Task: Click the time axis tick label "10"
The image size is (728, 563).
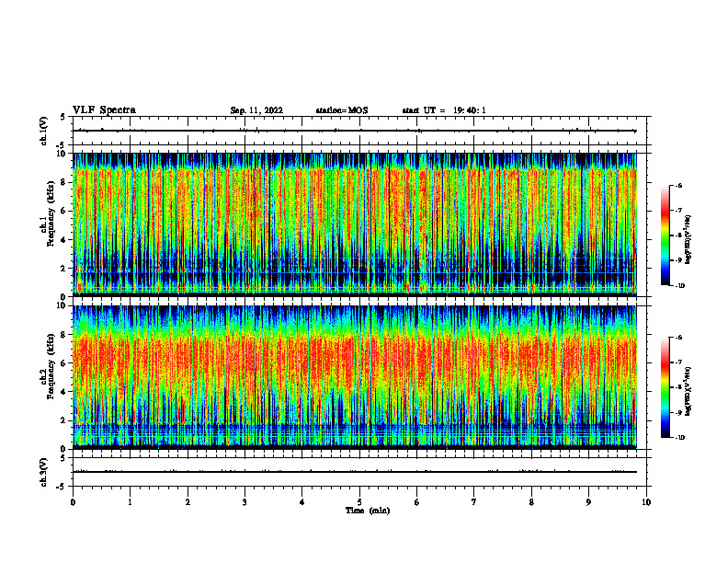Action: point(646,502)
